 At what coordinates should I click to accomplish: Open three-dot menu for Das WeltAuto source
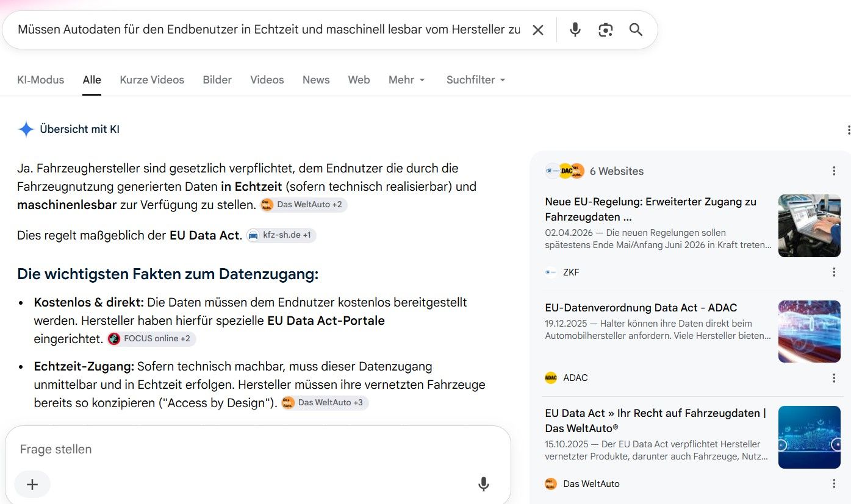pyautogui.click(x=834, y=484)
